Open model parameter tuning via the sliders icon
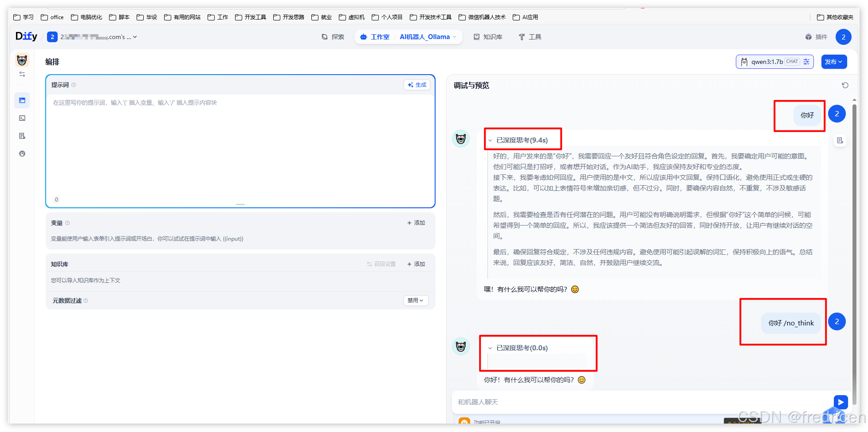 point(806,62)
